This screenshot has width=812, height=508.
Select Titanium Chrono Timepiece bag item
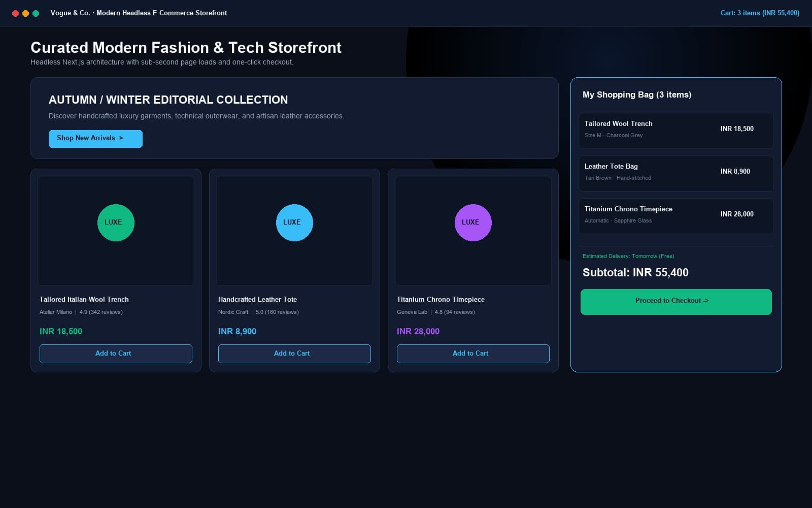(x=676, y=216)
